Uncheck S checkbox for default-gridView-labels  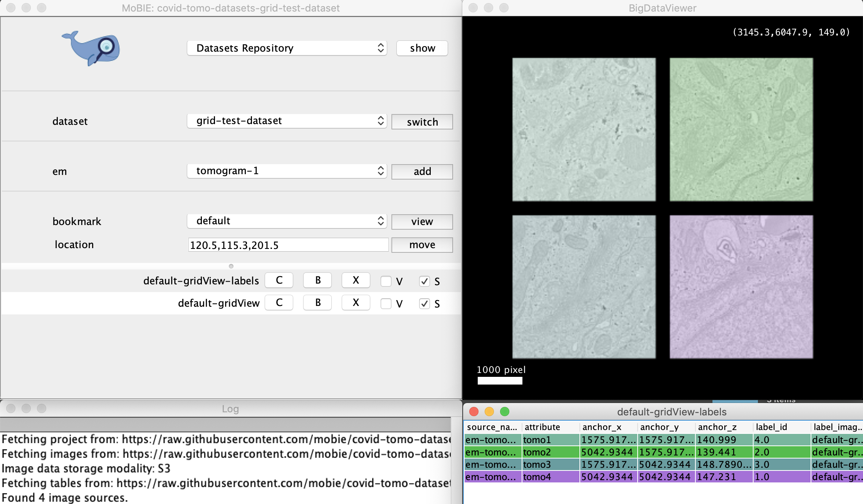pyautogui.click(x=425, y=281)
